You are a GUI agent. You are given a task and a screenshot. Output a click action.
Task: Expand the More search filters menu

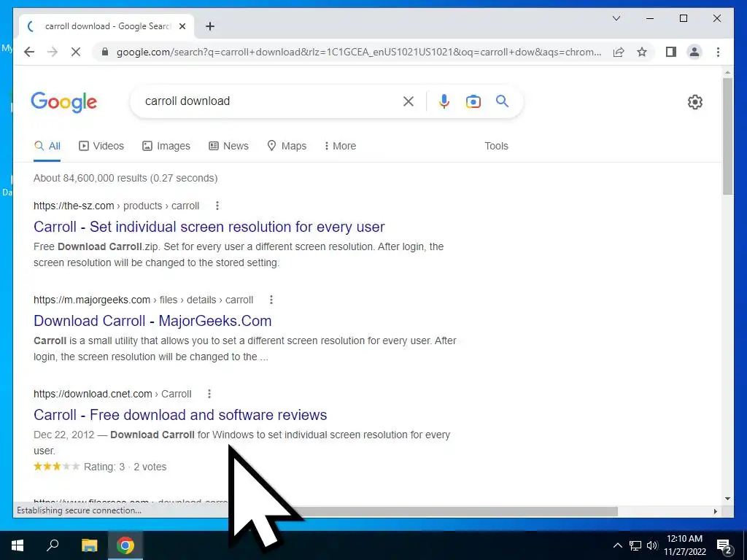click(340, 146)
